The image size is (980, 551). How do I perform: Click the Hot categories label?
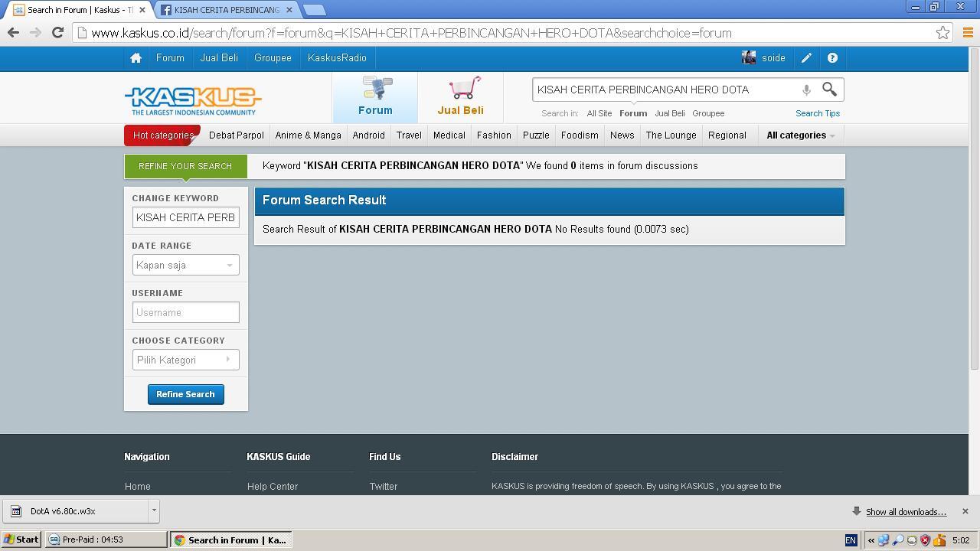coord(163,135)
